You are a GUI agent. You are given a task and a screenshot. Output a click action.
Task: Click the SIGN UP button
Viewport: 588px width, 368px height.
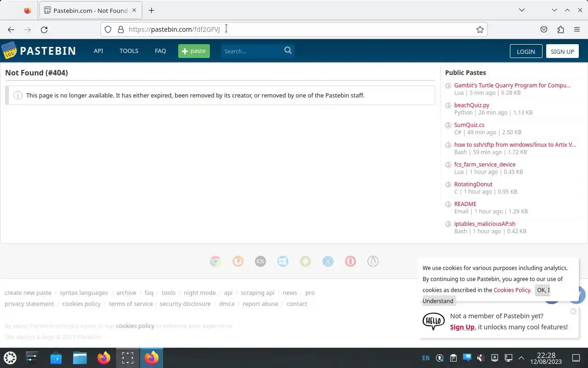[x=562, y=52]
